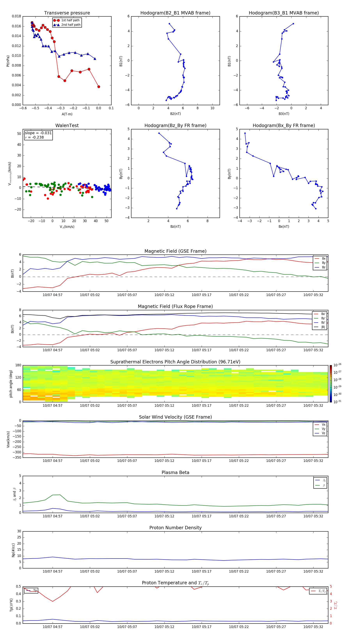The width and height of the screenshot is (351, 644).
Task: Click 'Solar Wind Velocity (GSE Frame)' title
Action: (175, 417)
